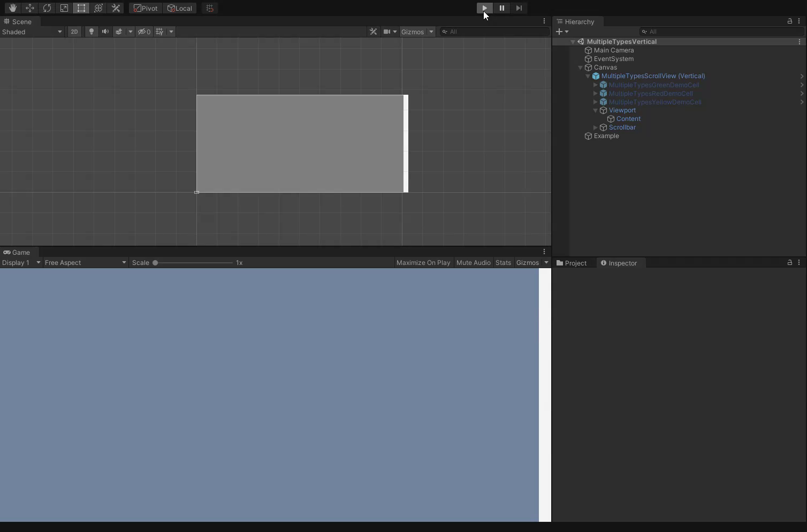Select MultipleTypesScrollView (Vertical) prefab
The height and width of the screenshot is (532, 807).
click(x=653, y=76)
